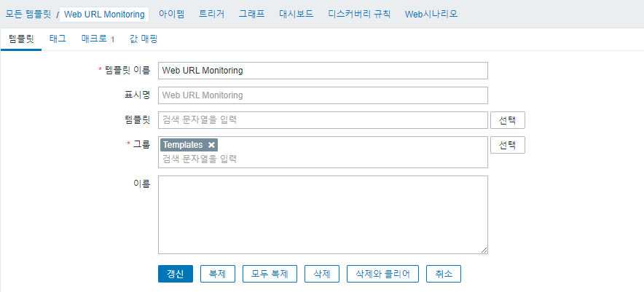
Task: Go to 트리거 section
Action: point(211,14)
